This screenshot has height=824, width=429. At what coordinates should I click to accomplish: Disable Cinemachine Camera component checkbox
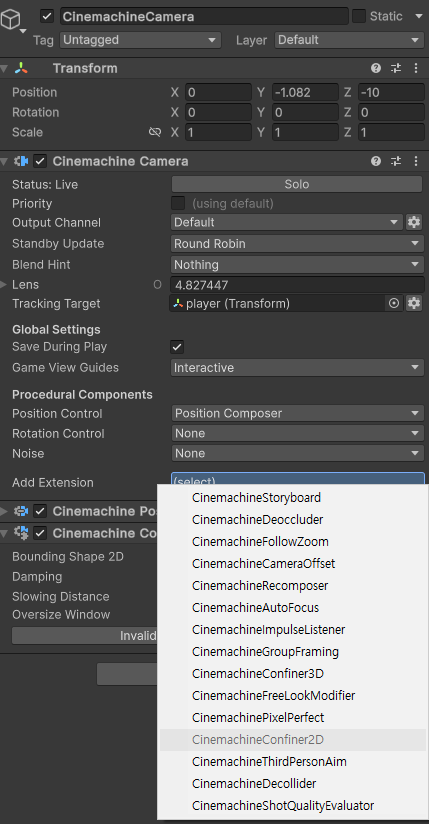40,161
